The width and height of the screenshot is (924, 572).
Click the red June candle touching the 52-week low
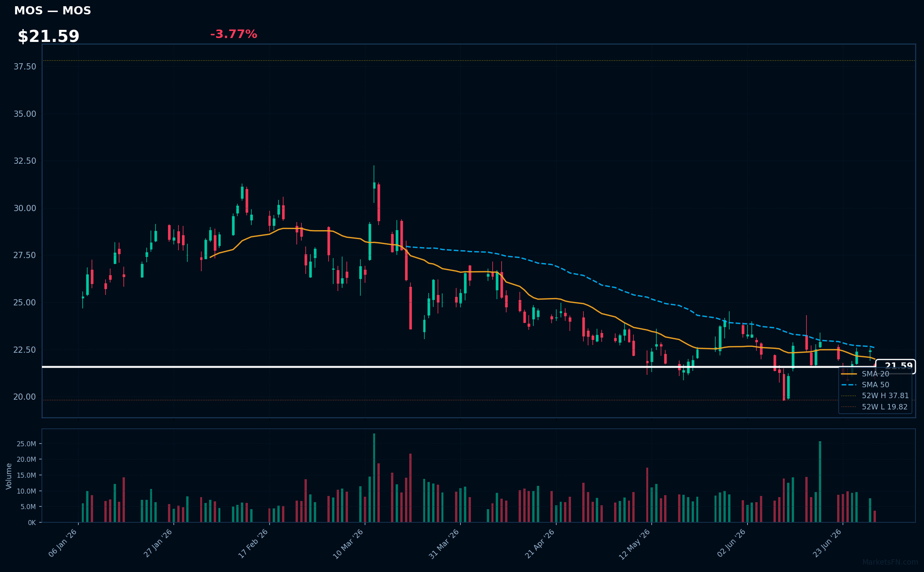784,384
